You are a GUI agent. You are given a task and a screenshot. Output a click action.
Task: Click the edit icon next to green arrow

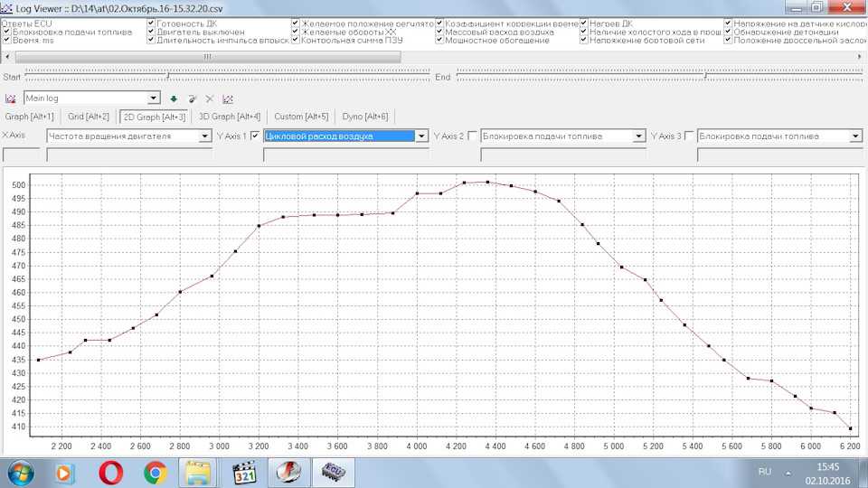(192, 99)
